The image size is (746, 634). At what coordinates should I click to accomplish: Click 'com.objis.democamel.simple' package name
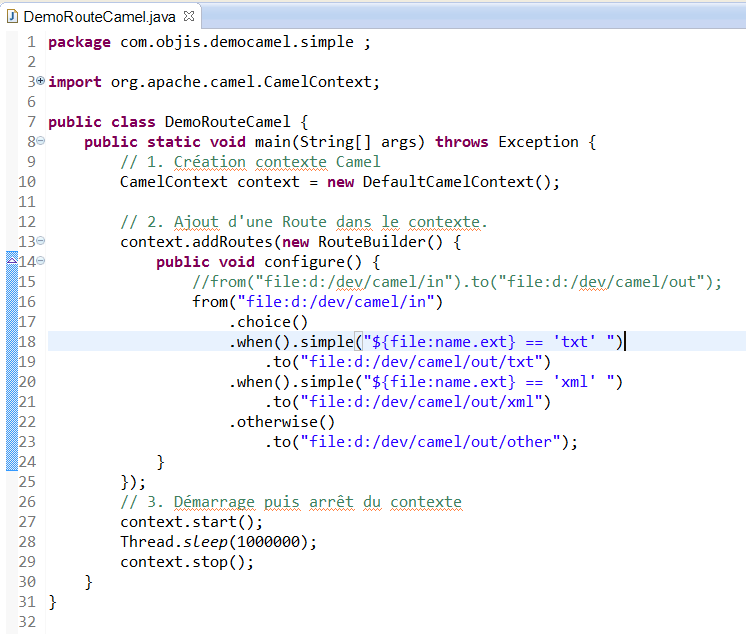click(237, 42)
